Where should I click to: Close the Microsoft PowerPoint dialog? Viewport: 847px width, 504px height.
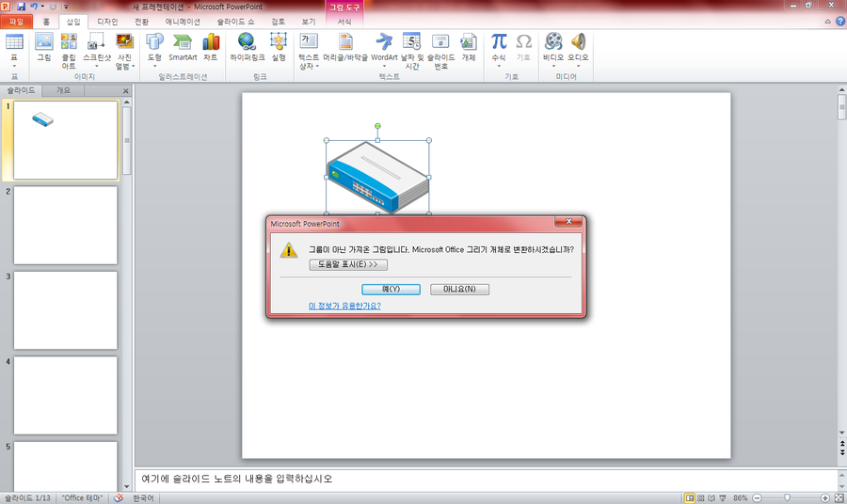tap(568, 221)
